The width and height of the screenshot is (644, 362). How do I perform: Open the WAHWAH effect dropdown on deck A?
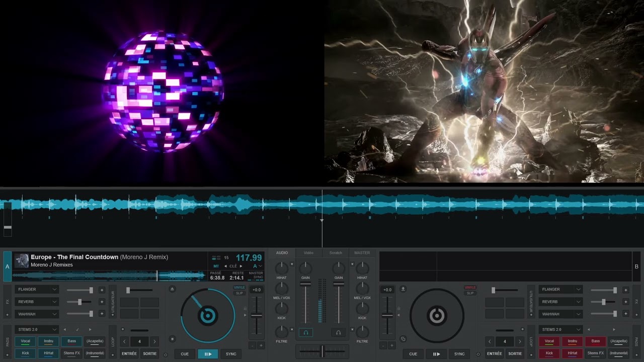tap(37, 314)
